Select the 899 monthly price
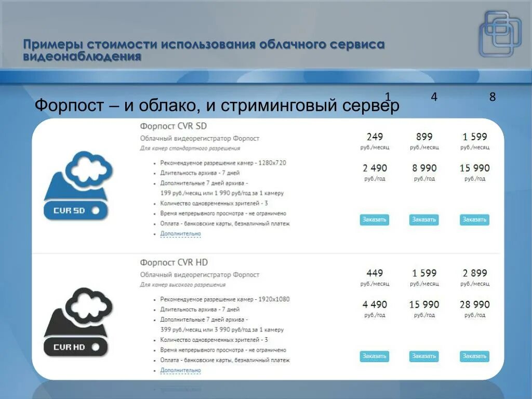Screen dimensions: 532x399 tap(424, 137)
